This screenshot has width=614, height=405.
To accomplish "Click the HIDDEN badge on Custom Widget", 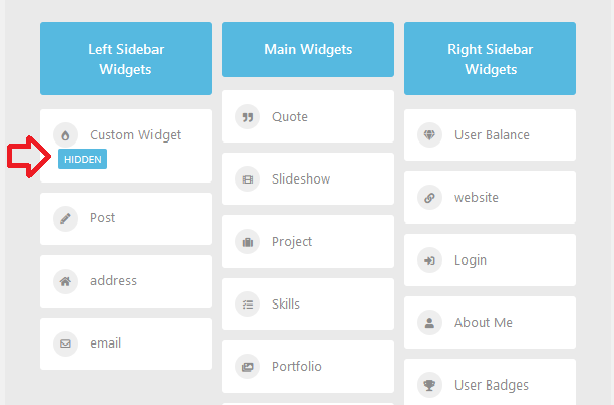I will pyautogui.click(x=82, y=159).
